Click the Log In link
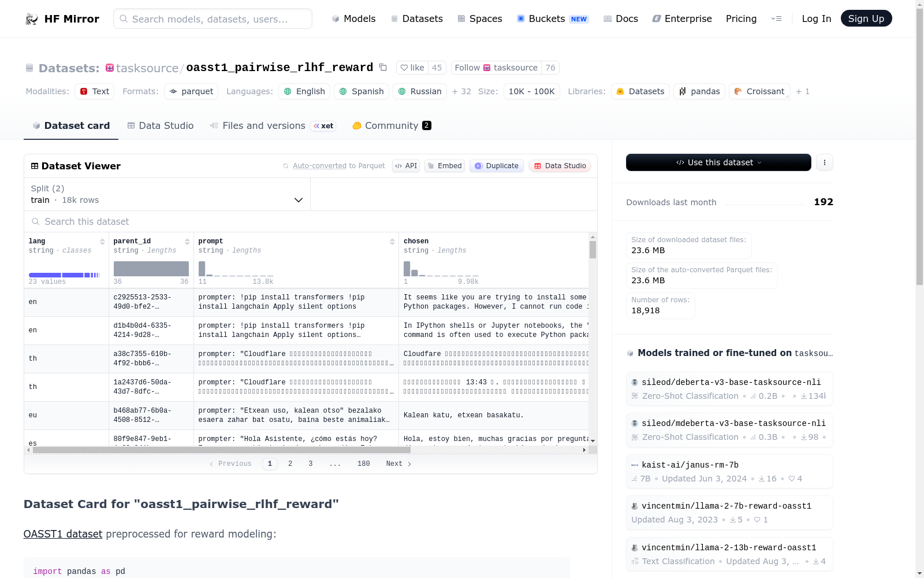Image resolution: width=924 pixels, height=578 pixels. [816, 19]
